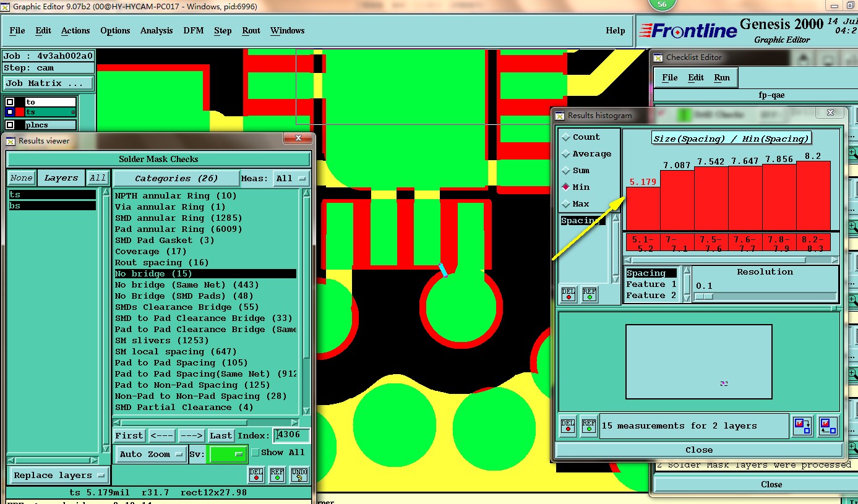This screenshot has height=504, width=858.
Task: Select 'No bridge (15)' category
Action: click(x=205, y=273)
